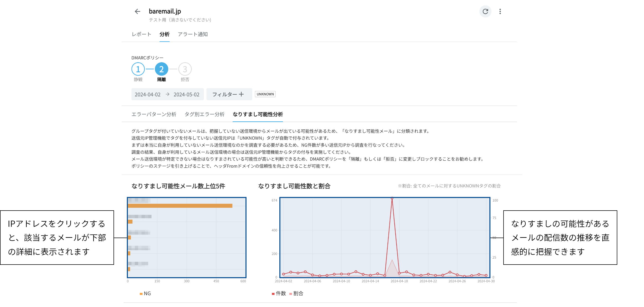The width and height of the screenshot is (644, 307).
Task: Toggle the 件数 legend marker
Action: (273, 294)
